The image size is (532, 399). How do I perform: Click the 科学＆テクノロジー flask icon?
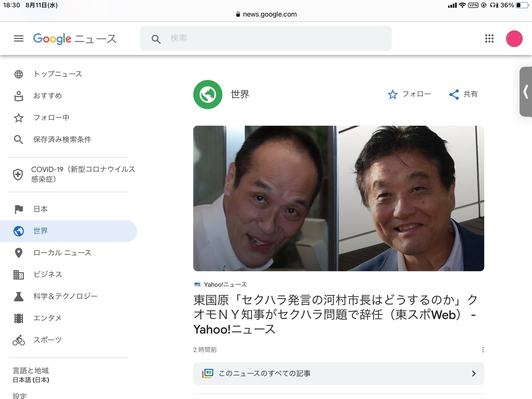click(19, 297)
